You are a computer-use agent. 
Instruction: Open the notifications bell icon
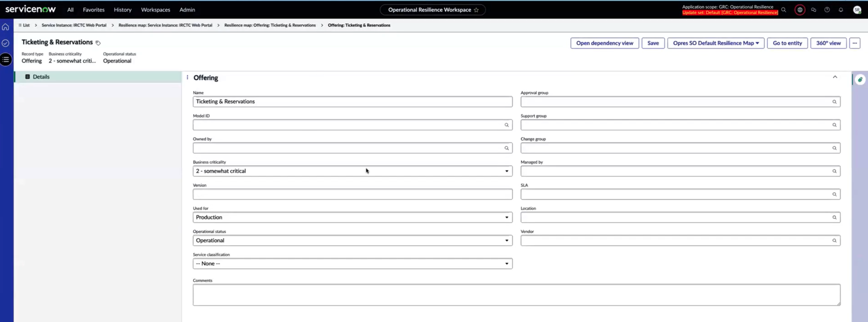pos(841,10)
